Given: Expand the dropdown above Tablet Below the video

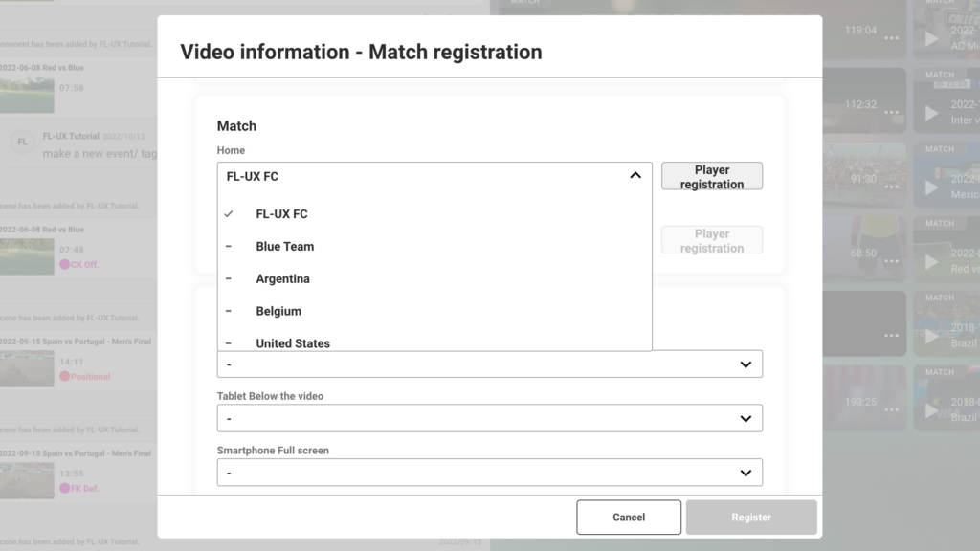Looking at the screenshot, I should (489, 364).
